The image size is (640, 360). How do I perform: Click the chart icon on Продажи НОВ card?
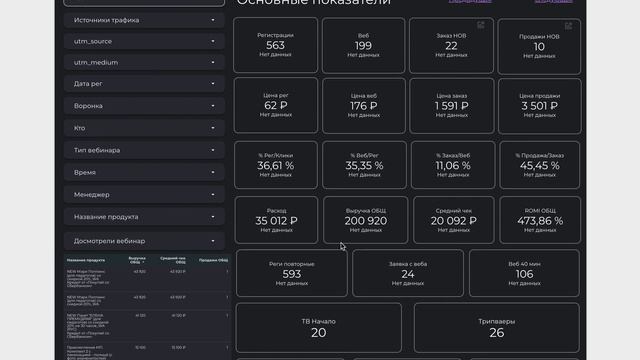568,26
